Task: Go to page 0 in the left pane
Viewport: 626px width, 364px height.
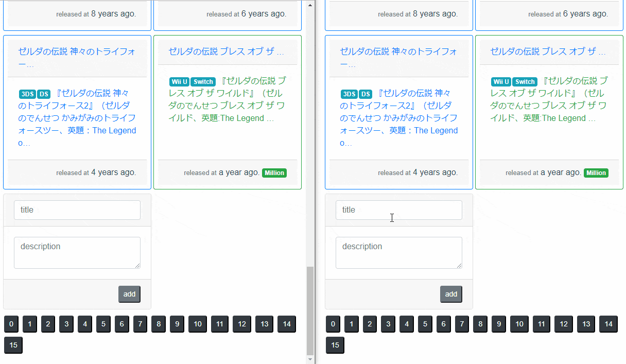Action: pos(11,324)
